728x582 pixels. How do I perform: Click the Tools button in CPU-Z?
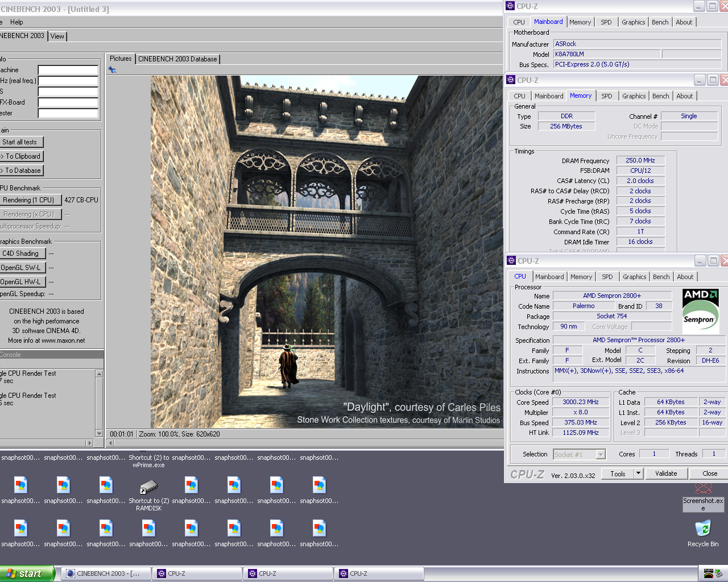(618, 473)
